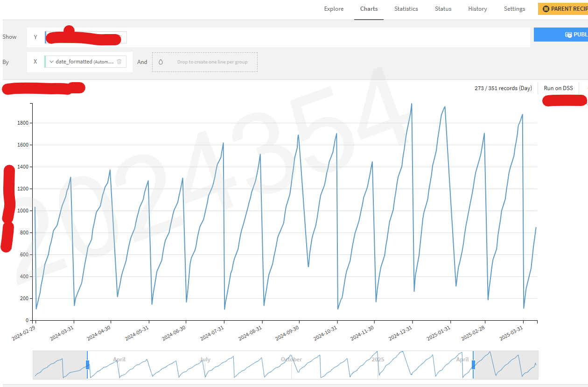Click the 1600 y-axis value
588x387 pixels.
pyautogui.click(x=23, y=145)
